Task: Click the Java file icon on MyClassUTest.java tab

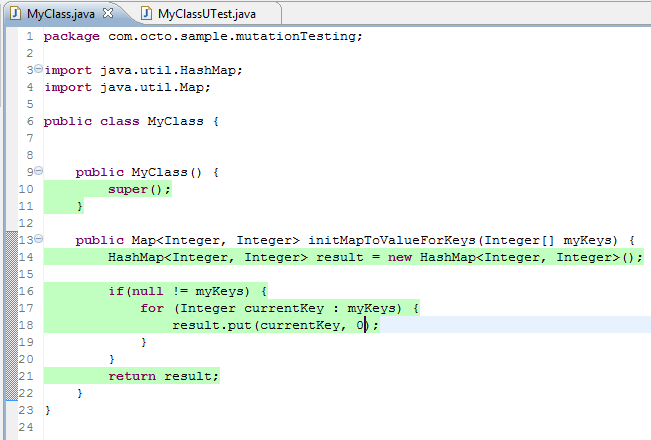Action: [146, 14]
